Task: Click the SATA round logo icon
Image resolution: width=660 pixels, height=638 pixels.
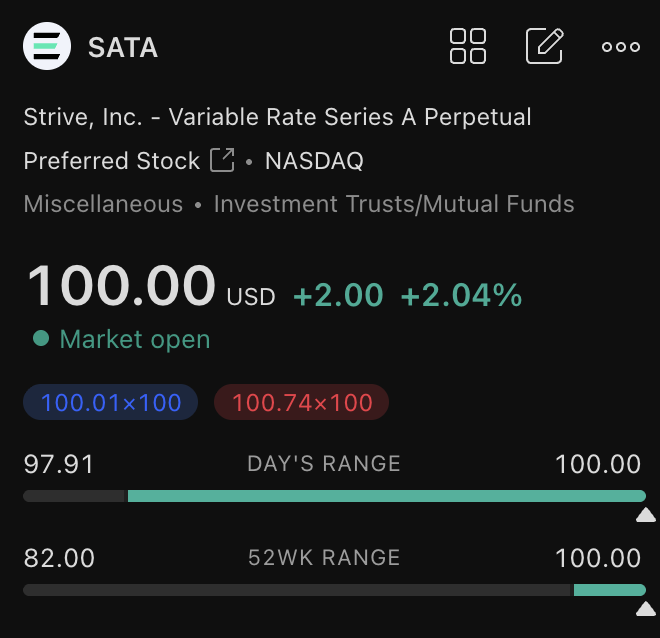Action: [x=47, y=46]
